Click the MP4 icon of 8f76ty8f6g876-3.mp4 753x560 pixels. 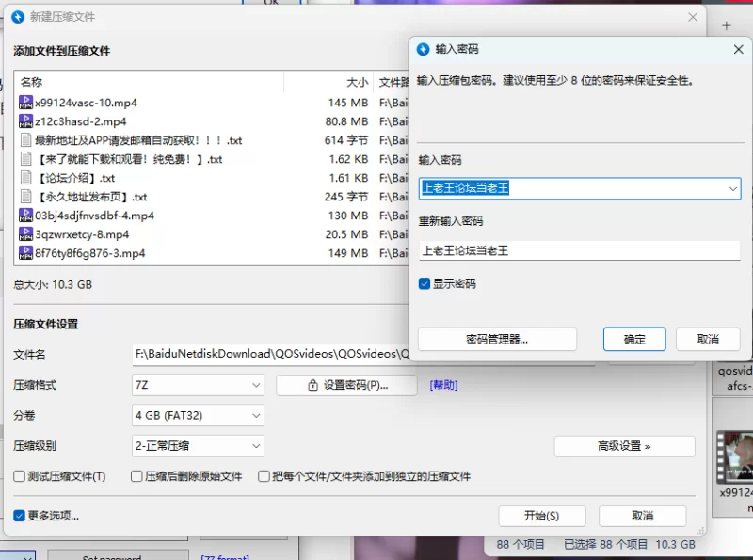tap(26, 252)
